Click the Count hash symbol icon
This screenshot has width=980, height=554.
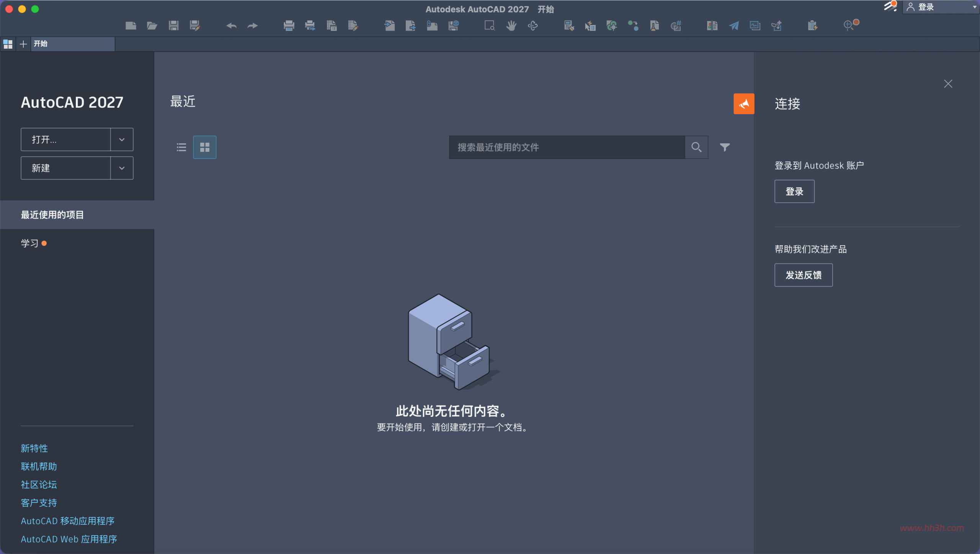coord(676,26)
